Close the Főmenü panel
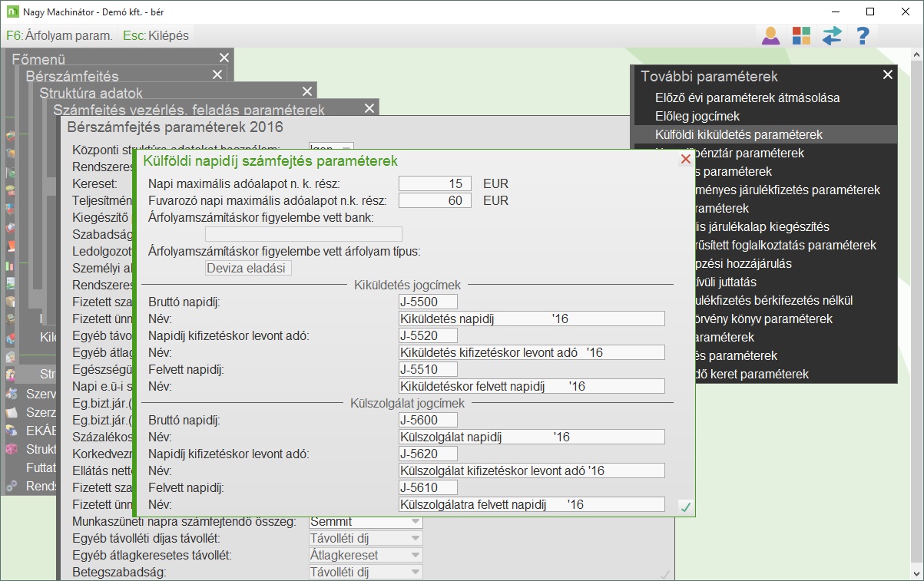Image resolution: width=924 pixels, height=581 pixels. pos(224,58)
